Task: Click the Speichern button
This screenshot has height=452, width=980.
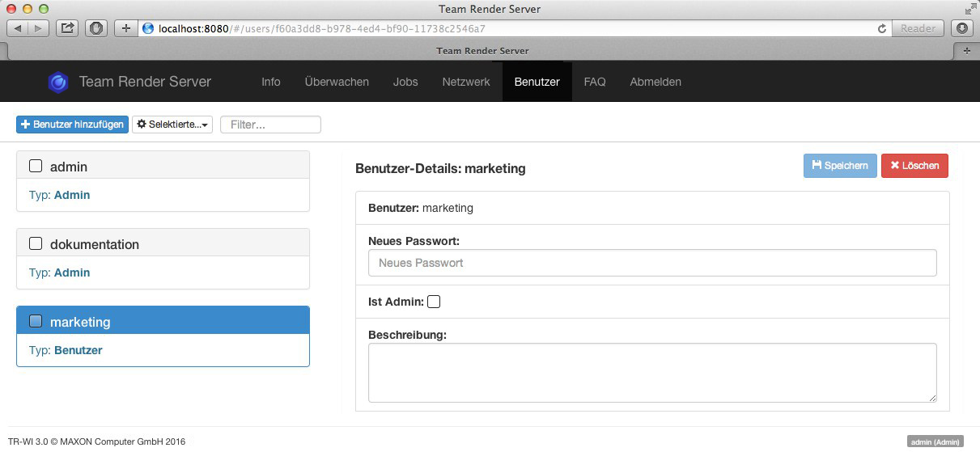Action: pos(840,166)
